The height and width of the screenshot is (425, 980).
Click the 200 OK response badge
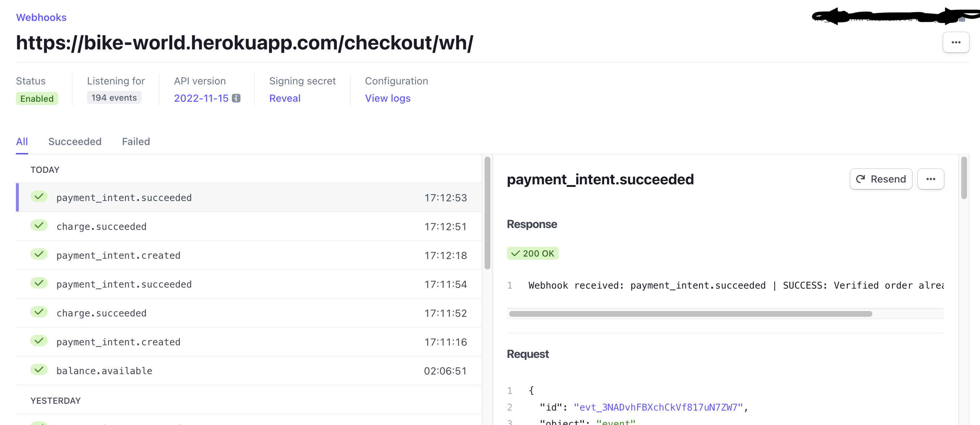click(x=533, y=254)
